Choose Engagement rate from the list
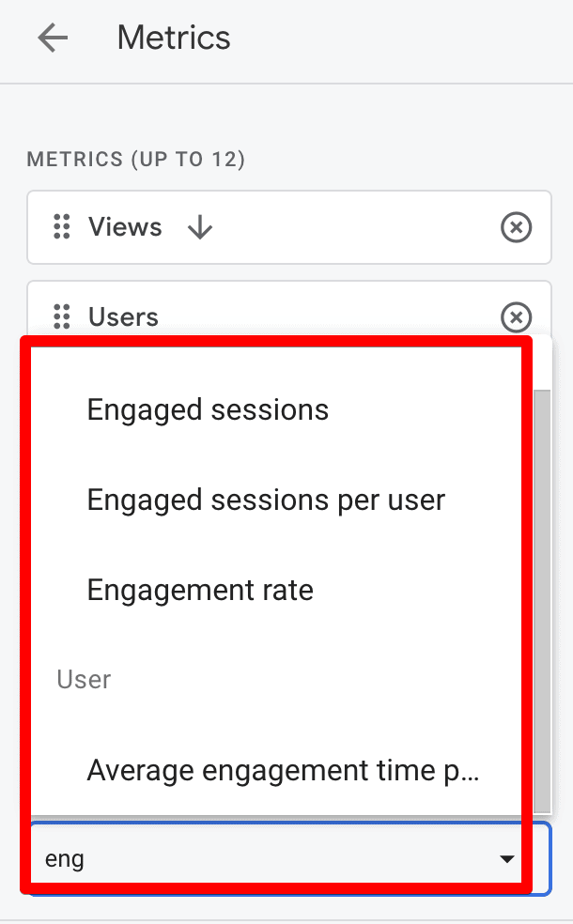 click(x=200, y=590)
